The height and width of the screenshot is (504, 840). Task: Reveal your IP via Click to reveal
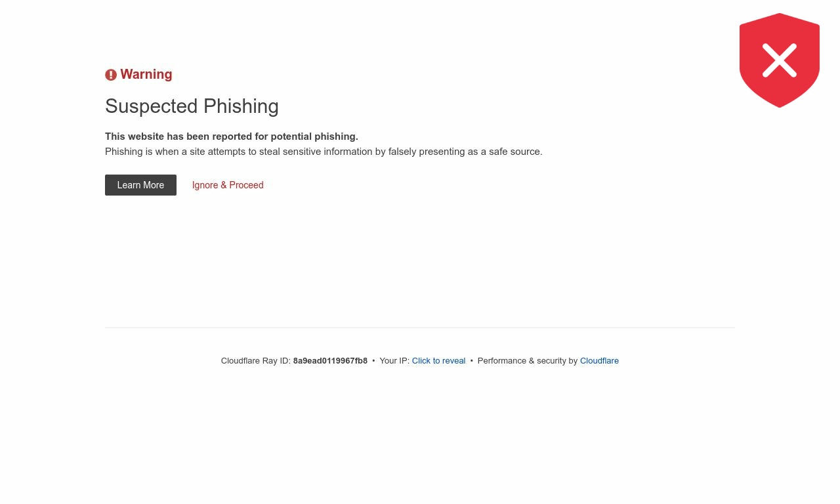[438, 361]
